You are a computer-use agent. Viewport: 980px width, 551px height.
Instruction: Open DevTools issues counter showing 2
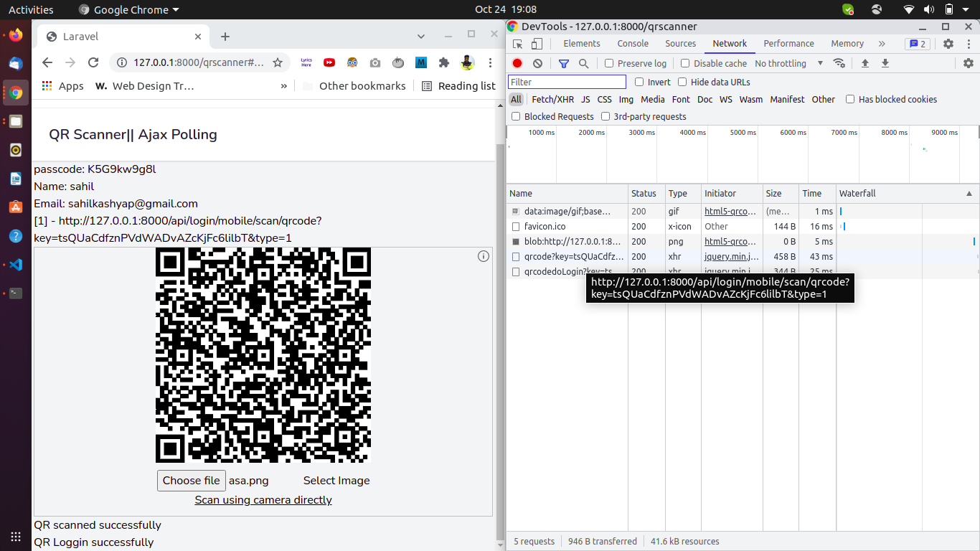918,44
